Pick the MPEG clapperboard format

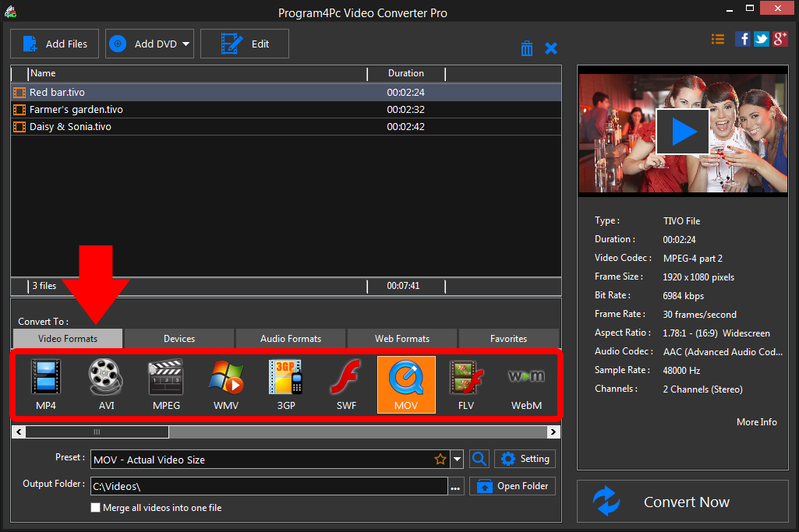[166, 384]
